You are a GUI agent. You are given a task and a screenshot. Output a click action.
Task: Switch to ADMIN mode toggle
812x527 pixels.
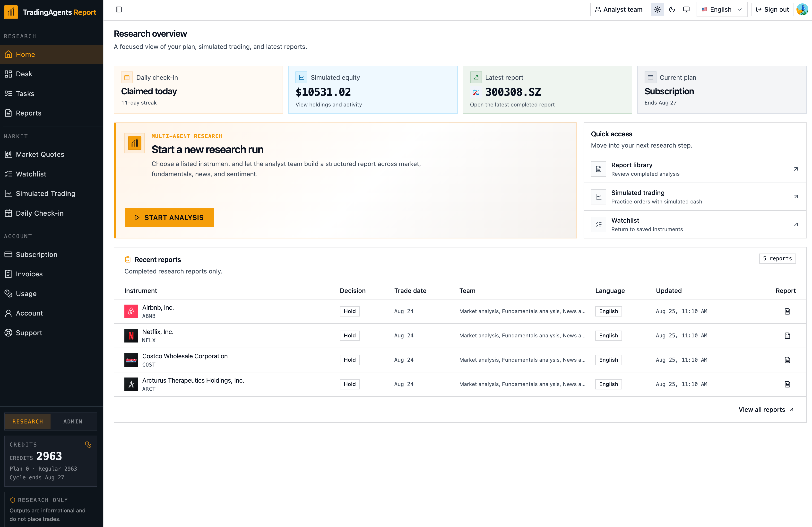point(73,422)
